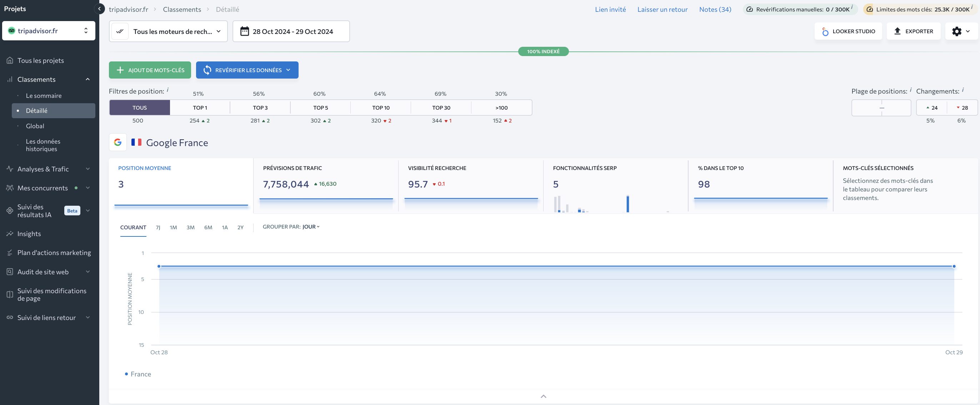Select the TOUS position filter
The width and height of the screenshot is (980, 405).
(x=140, y=107)
